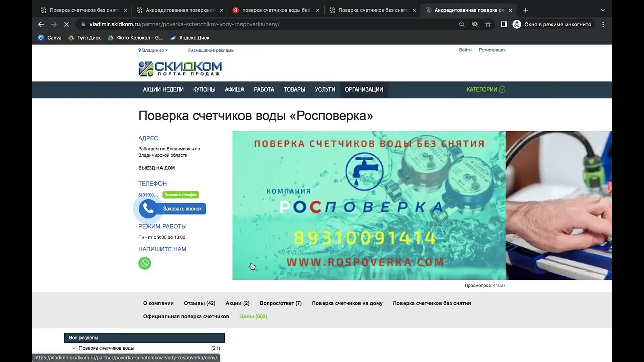Screen dimensions: 644x362
Task: Click the Росповерка banner image
Action: 369,205
